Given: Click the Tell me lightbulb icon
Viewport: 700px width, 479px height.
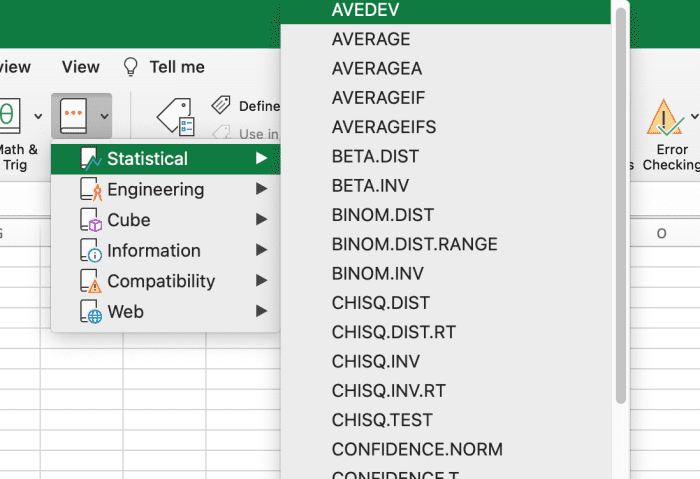Looking at the screenshot, I should click(130, 67).
